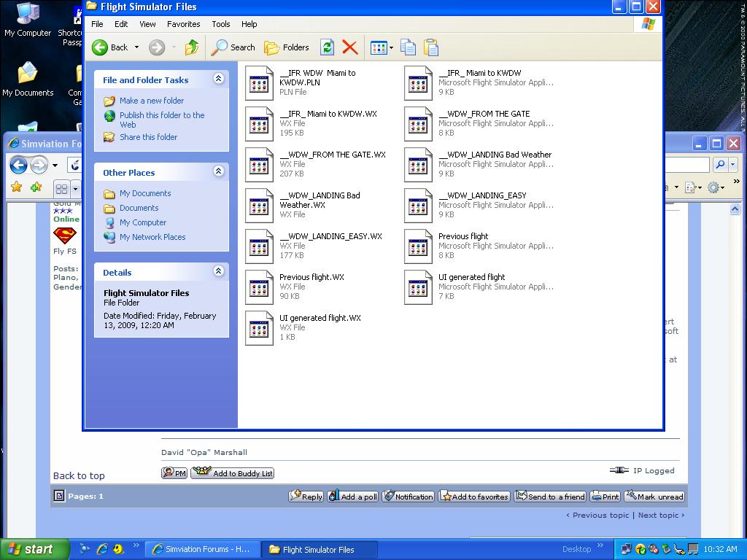Open the Tools menu

pos(221,24)
